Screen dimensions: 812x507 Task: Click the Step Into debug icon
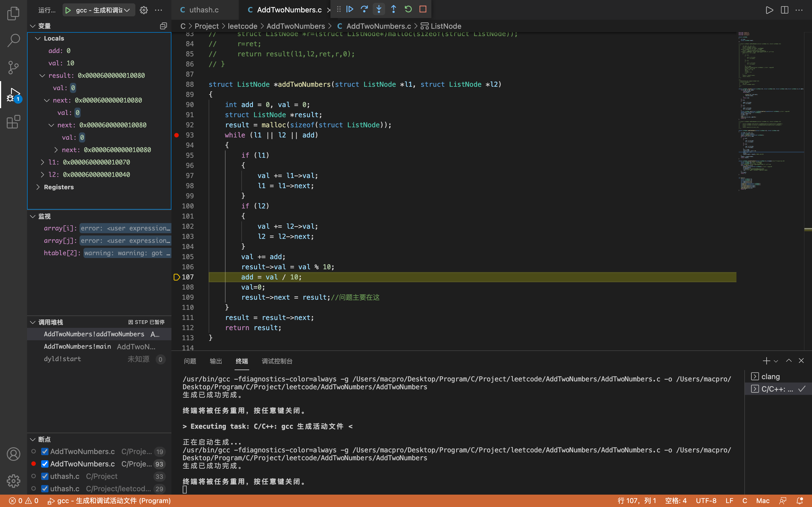tap(379, 9)
